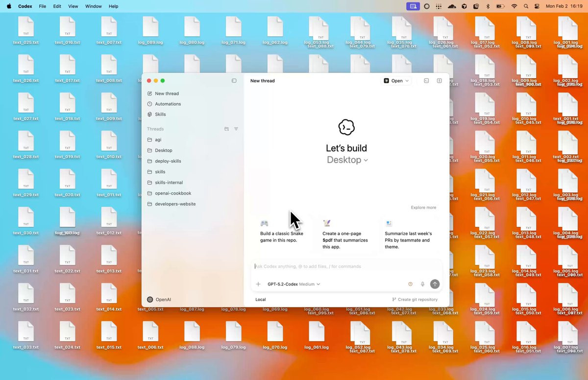588x380 pixels.
Task: Open the Wi-Fi menu bar icon
Action: point(514,6)
